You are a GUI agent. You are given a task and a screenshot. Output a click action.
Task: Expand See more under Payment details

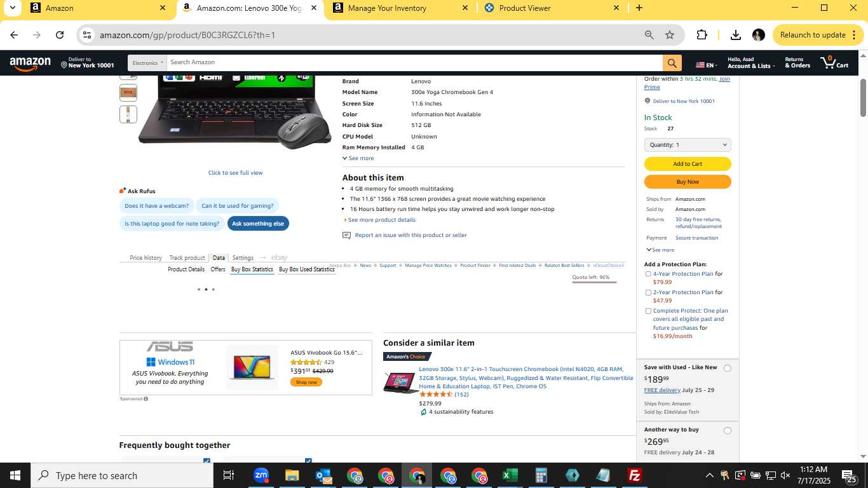pyautogui.click(x=660, y=250)
